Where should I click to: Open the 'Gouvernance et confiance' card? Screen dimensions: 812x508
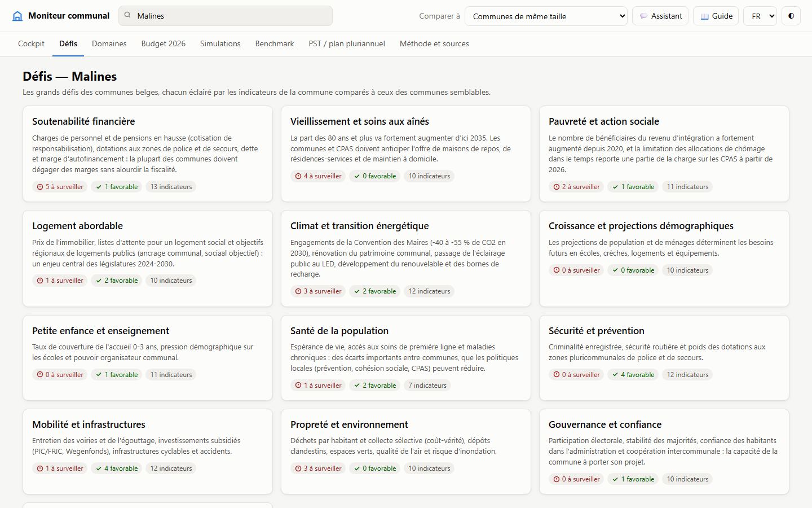click(664, 452)
